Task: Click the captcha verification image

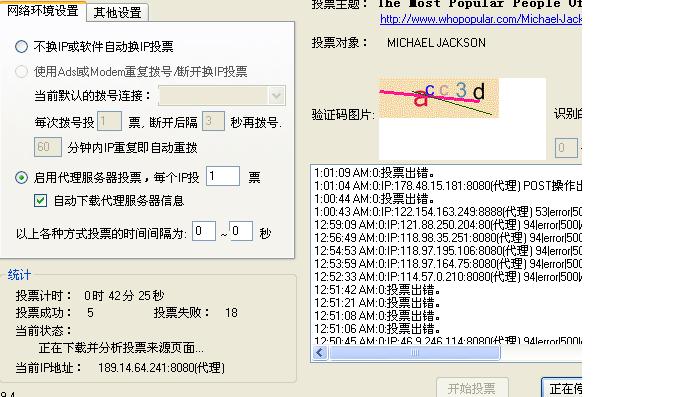Action: coord(439,98)
